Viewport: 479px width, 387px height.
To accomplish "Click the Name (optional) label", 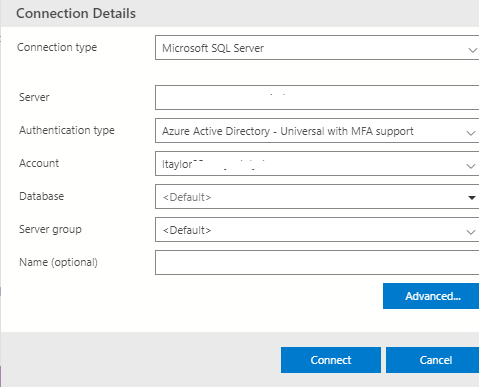I will (58, 263).
